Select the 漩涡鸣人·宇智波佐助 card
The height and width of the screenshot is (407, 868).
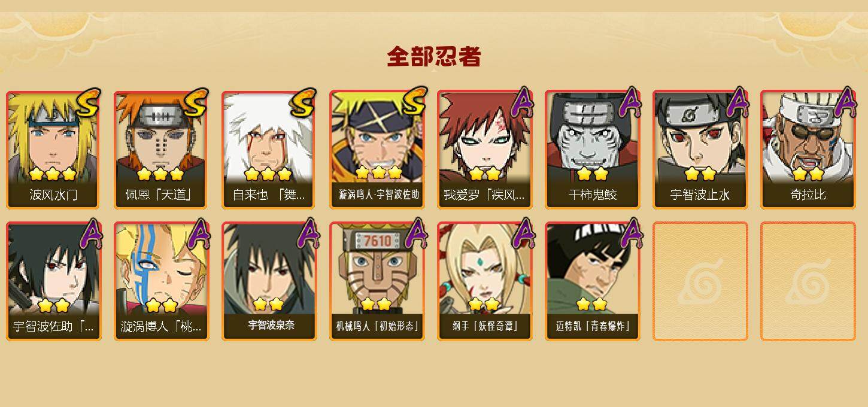click(x=377, y=150)
